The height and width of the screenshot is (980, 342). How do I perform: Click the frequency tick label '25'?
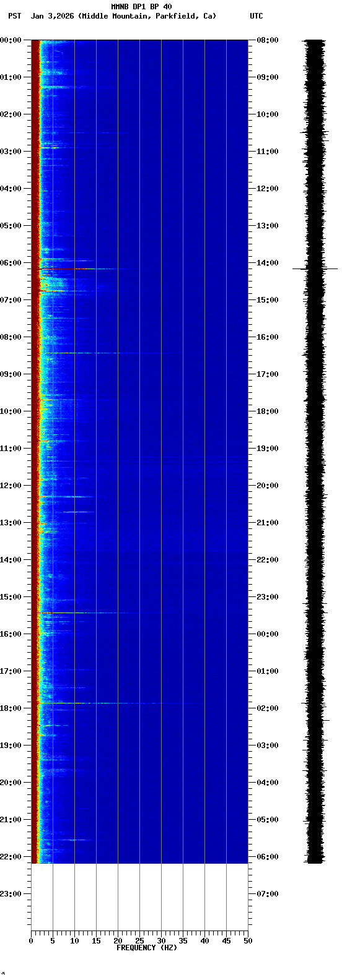[x=139, y=941]
